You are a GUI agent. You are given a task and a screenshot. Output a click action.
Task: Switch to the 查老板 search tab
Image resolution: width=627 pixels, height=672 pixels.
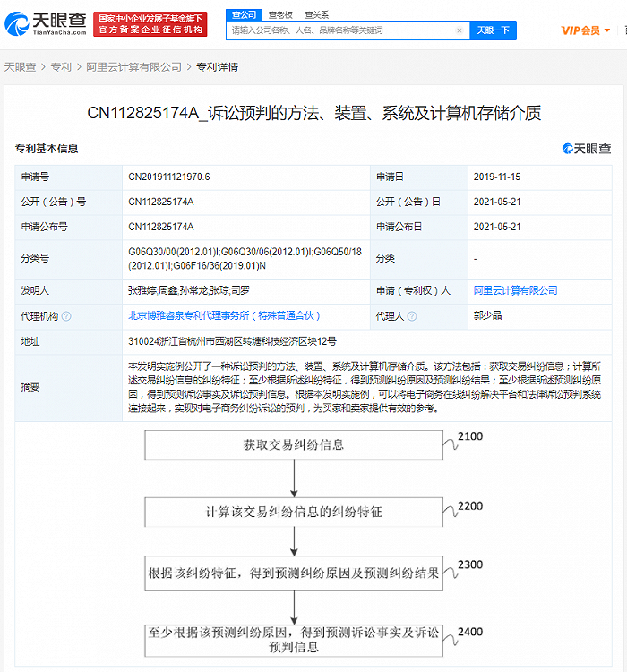(x=280, y=15)
